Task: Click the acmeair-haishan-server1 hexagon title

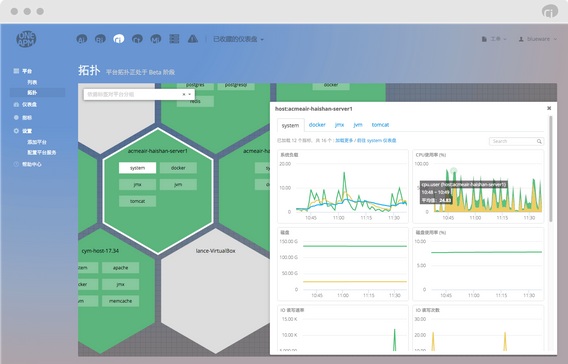Action: pos(158,151)
